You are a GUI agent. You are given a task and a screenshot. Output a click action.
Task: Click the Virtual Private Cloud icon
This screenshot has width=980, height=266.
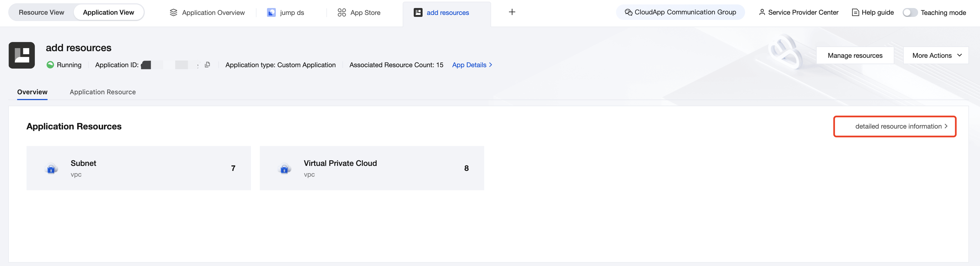(284, 169)
